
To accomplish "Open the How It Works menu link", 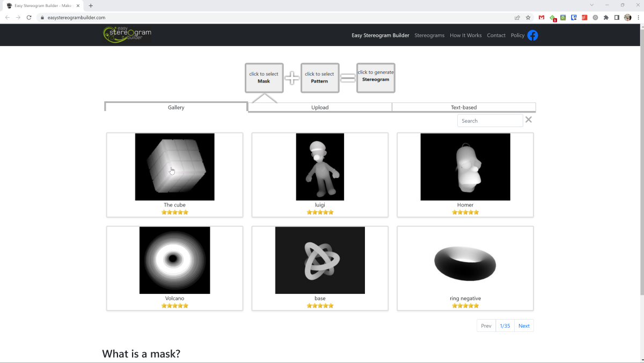I will pos(465,35).
